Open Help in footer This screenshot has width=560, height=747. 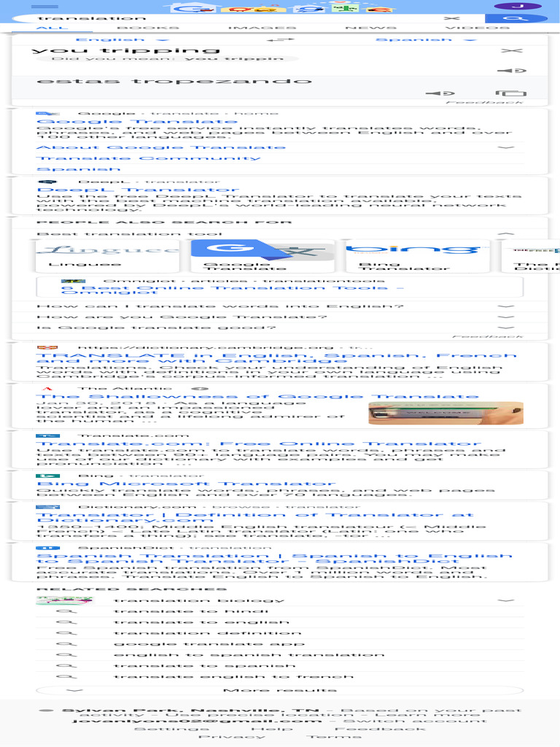pyautogui.click(x=271, y=729)
